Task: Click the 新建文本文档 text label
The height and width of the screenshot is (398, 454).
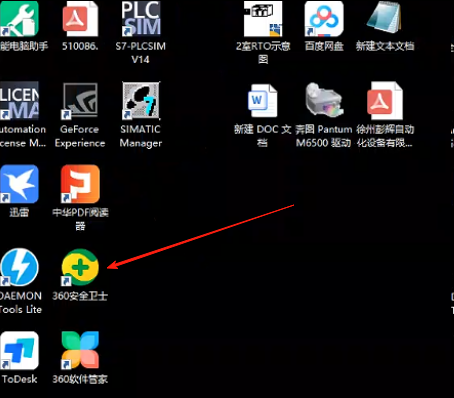Action: click(385, 46)
